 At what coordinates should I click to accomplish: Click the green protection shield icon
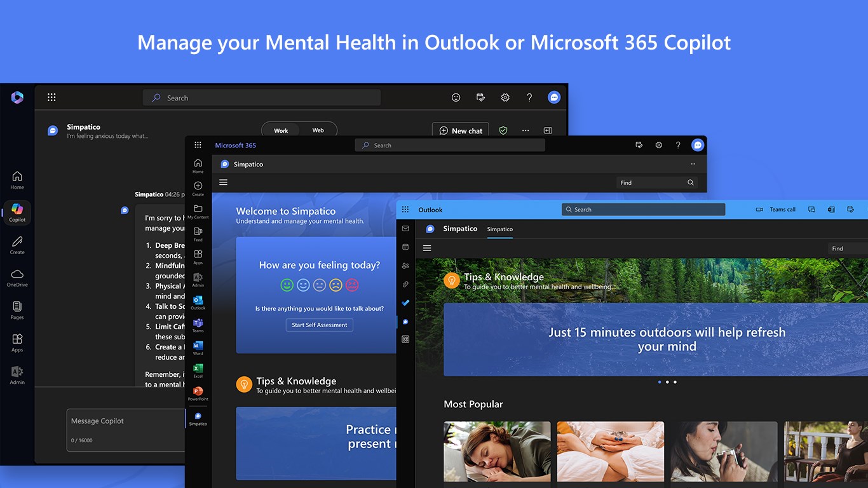tap(503, 130)
